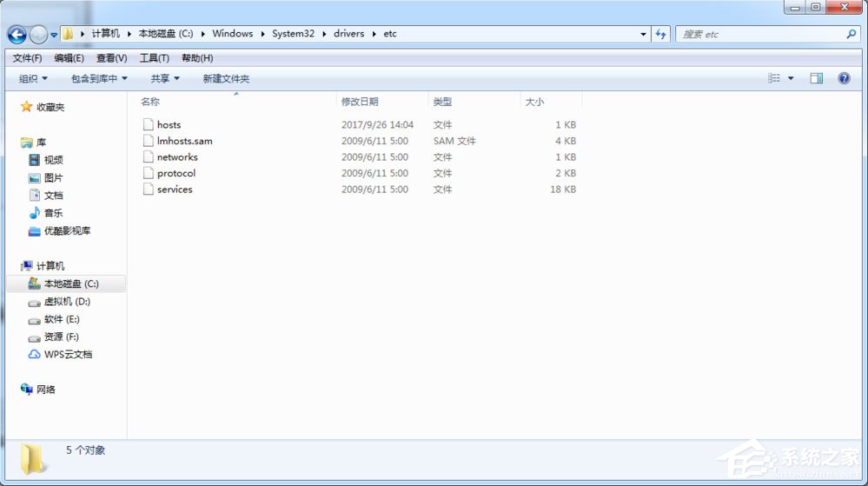Expand the 包含到库中 dropdown
The width and height of the screenshot is (868, 486).
(x=99, y=78)
